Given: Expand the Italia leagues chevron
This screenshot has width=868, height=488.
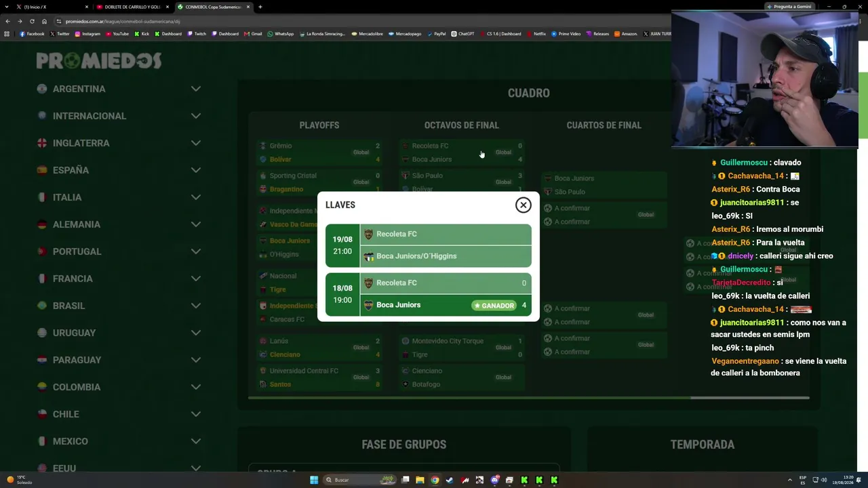Looking at the screenshot, I should (x=196, y=197).
